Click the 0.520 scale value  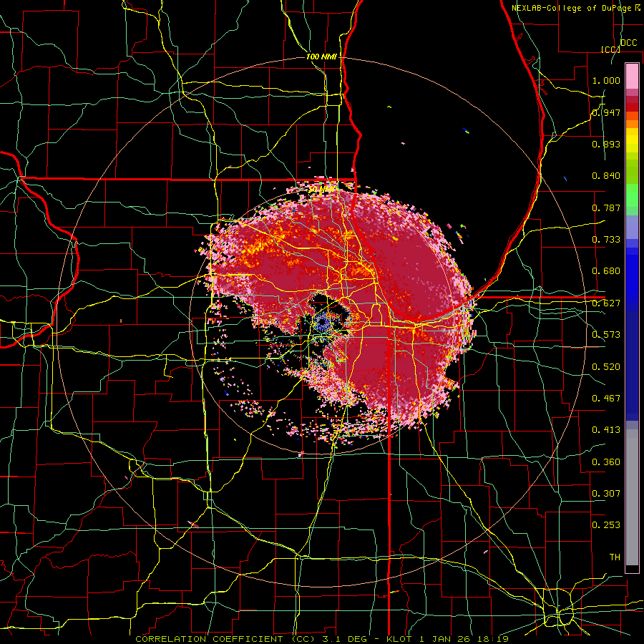coord(606,367)
